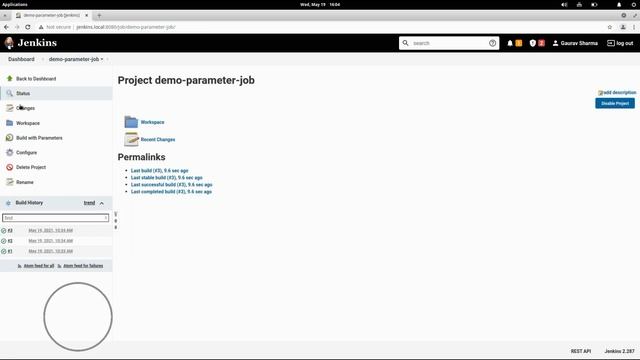Select the Changes sidebar item
The height and width of the screenshot is (360, 640).
(x=25, y=108)
